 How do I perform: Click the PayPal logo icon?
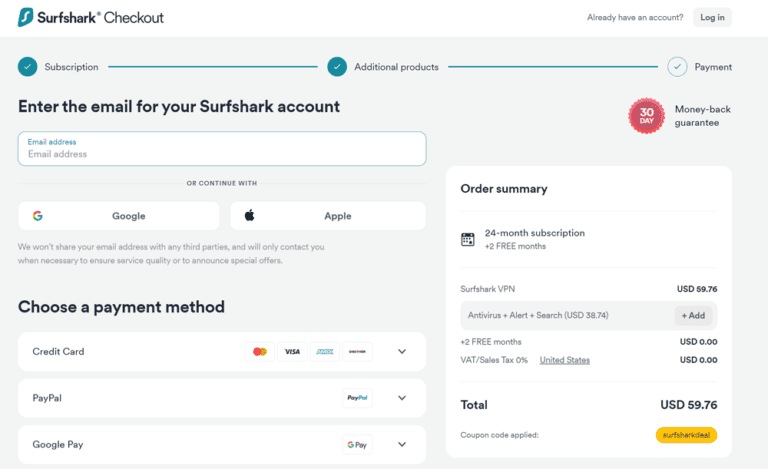pos(357,398)
